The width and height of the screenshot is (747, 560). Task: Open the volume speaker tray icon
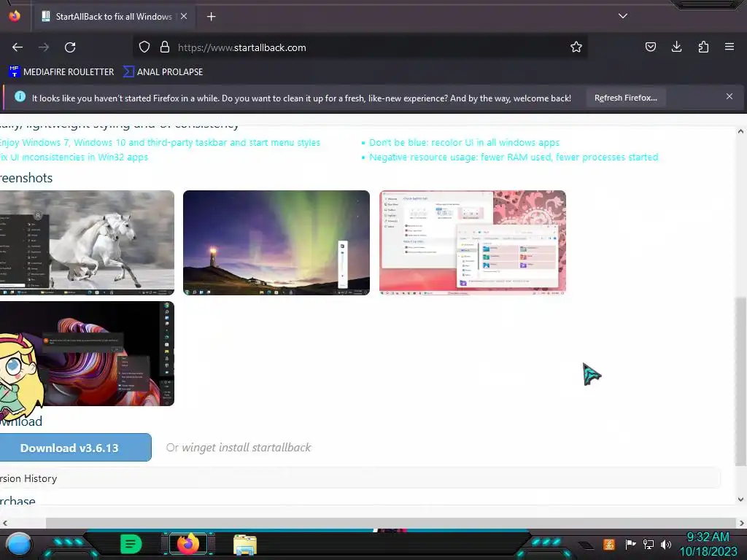point(665,544)
